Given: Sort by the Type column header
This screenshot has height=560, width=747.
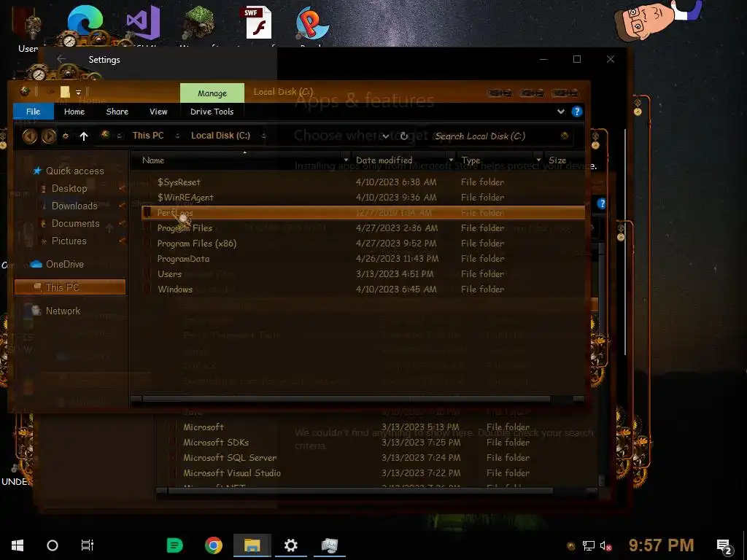Looking at the screenshot, I should tap(471, 160).
